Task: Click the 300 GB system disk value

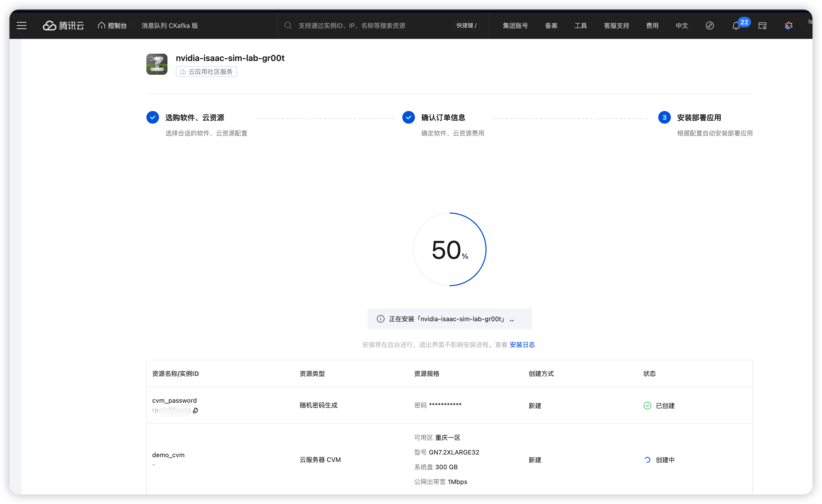Action: 446,467
